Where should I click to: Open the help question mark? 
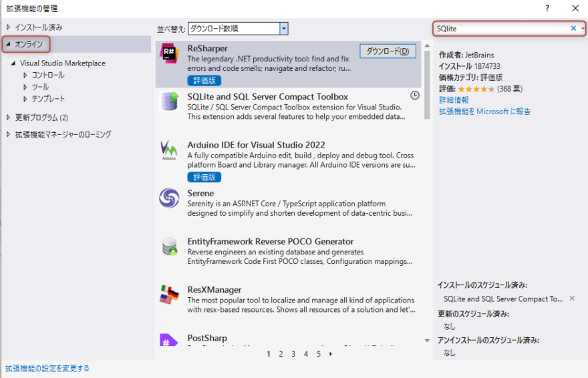[547, 8]
